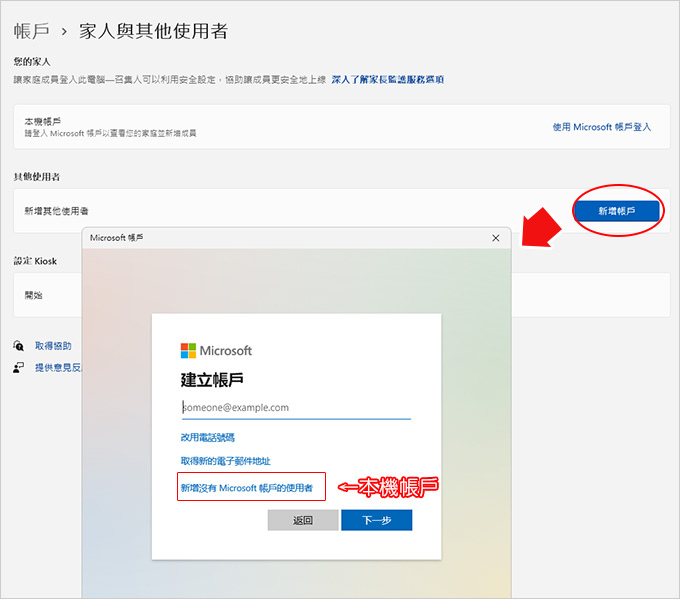Click the 取得協助 icon
Image resolution: width=680 pixels, height=599 pixels.
click(x=18, y=346)
